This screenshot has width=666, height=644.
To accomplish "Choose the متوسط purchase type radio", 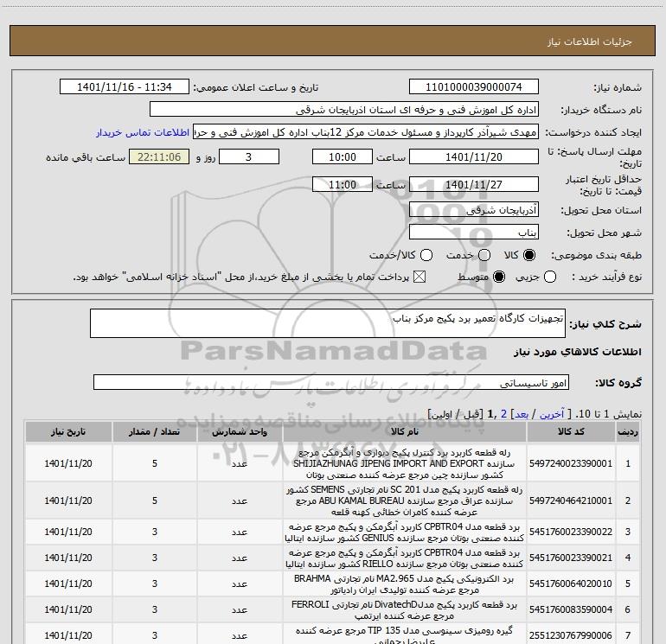I will (499, 277).
